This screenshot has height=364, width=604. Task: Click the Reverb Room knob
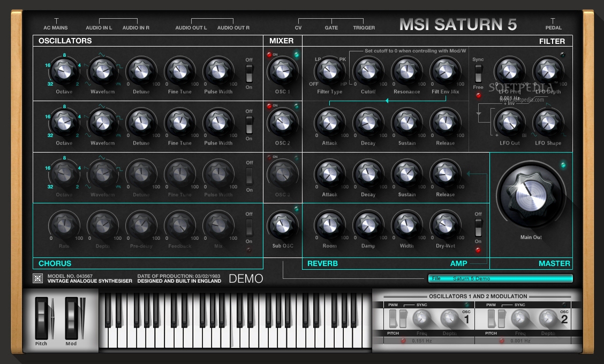[329, 225]
